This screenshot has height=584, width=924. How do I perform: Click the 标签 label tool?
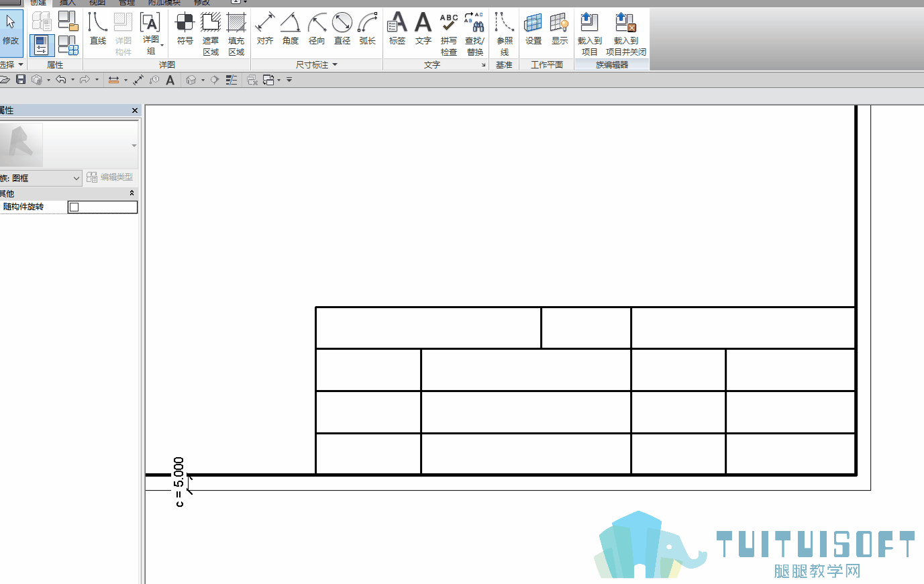click(x=397, y=30)
